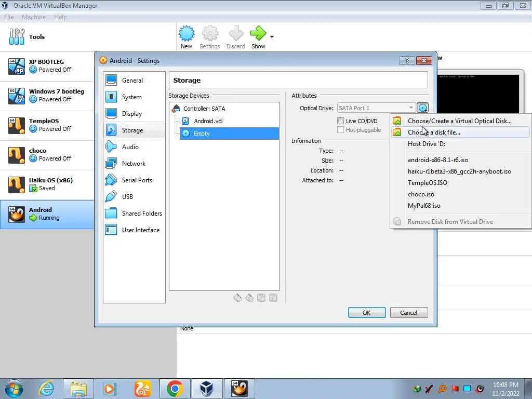Select the choco virtual machine
The width and height of the screenshot is (532, 399).
[47, 154]
